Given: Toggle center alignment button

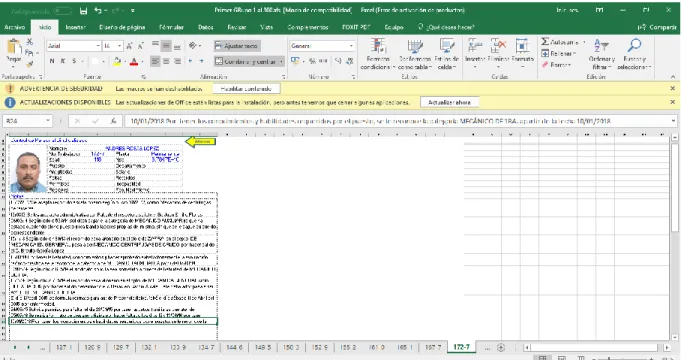Looking at the screenshot, I should [166, 62].
